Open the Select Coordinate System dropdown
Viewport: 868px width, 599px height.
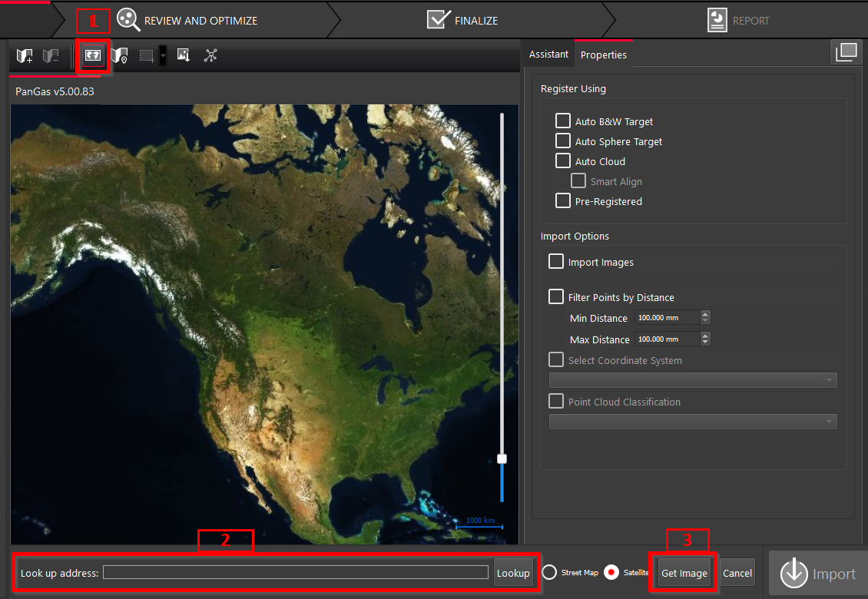coord(693,380)
